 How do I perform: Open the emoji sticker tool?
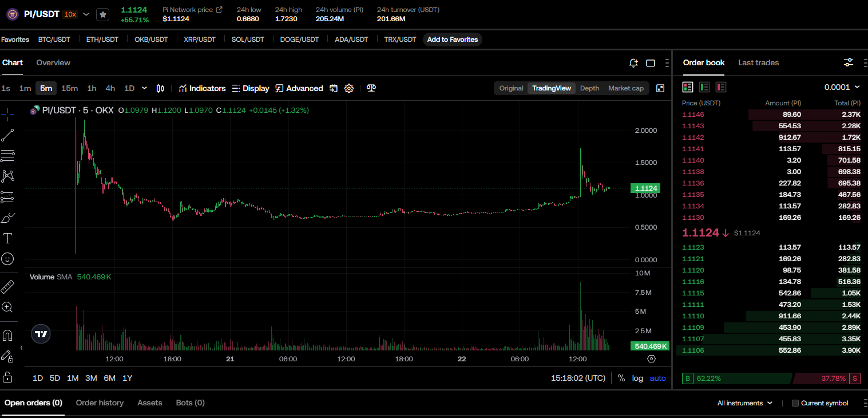7,259
